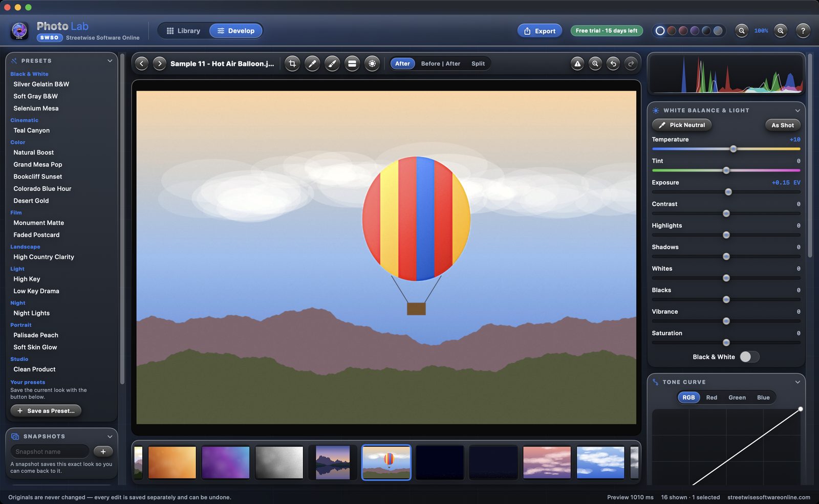Go to next photo
819x504 pixels.
(160, 63)
